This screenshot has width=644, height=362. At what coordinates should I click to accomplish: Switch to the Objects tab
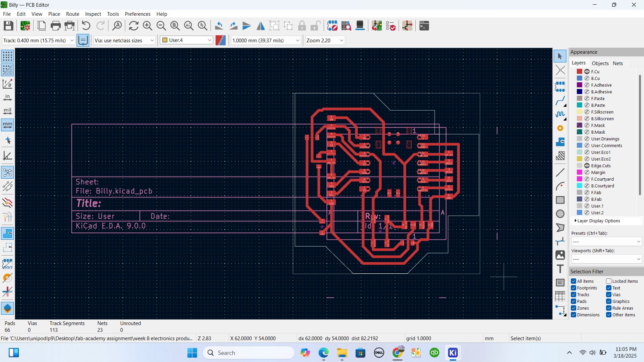(600, 63)
